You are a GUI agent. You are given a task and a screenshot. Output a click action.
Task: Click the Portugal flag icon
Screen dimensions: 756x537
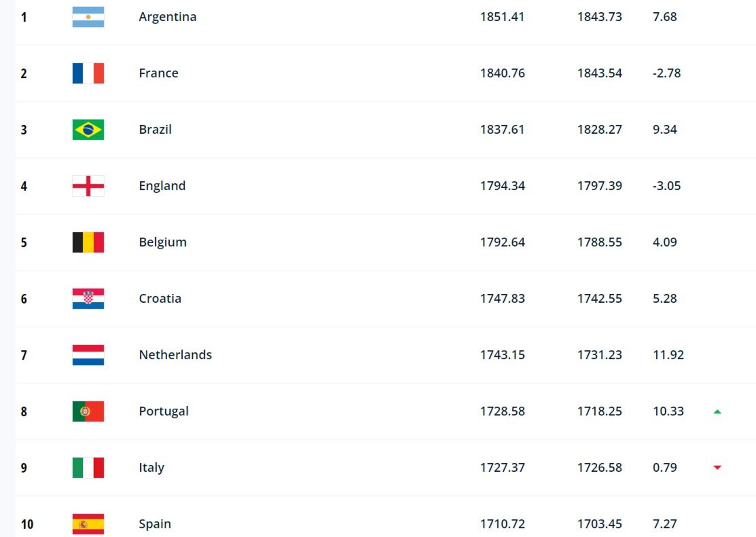(x=88, y=411)
